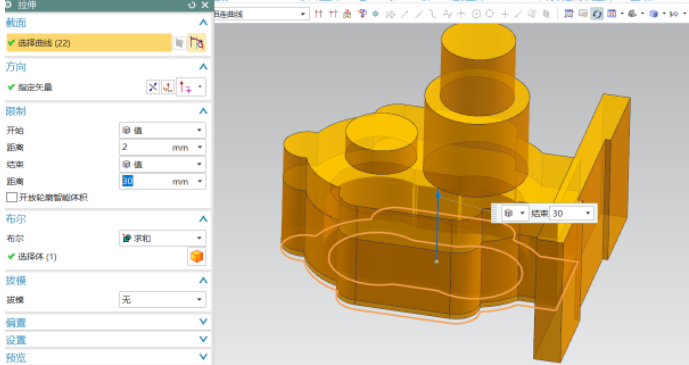
Task: Click the reset dialog icon in title bar
Action: point(192,5)
